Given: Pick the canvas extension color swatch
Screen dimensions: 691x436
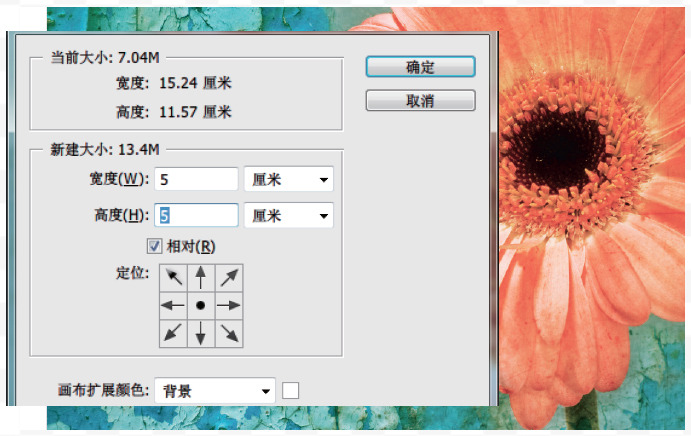Looking at the screenshot, I should 290,391.
